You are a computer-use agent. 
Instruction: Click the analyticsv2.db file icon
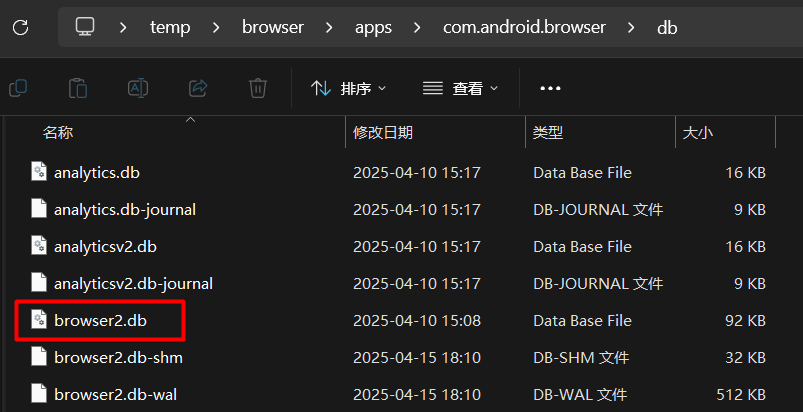pos(39,247)
